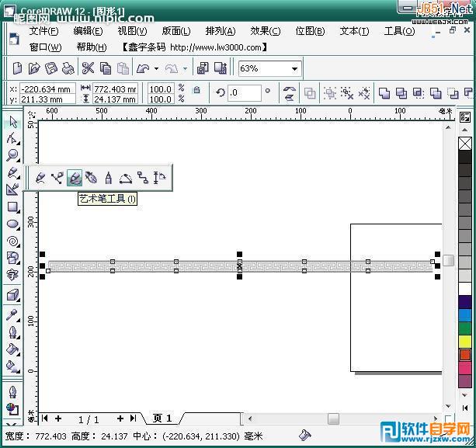Click the rotation angle input field
This screenshot has width=476, height=448.
click(x=245, y=93)
